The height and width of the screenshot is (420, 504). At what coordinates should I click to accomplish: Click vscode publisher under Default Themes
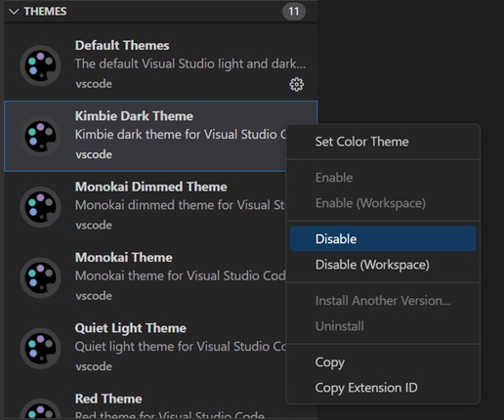[x=94, y=84]
